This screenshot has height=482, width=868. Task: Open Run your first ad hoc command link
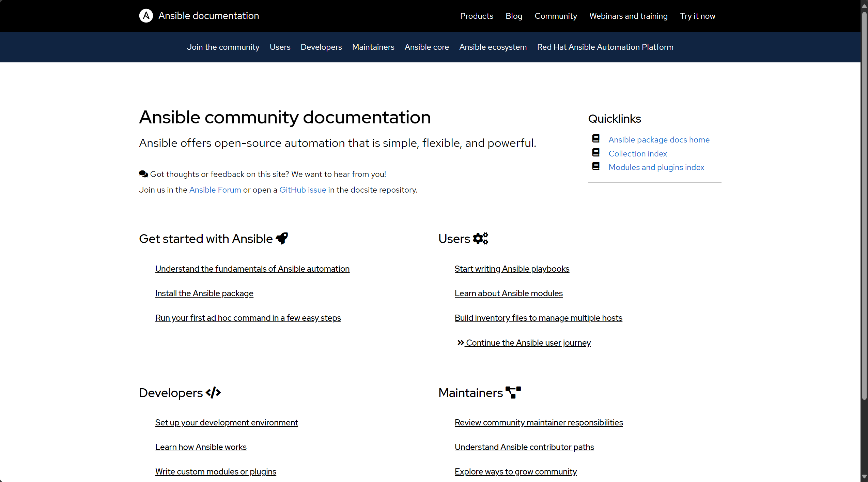248,318
